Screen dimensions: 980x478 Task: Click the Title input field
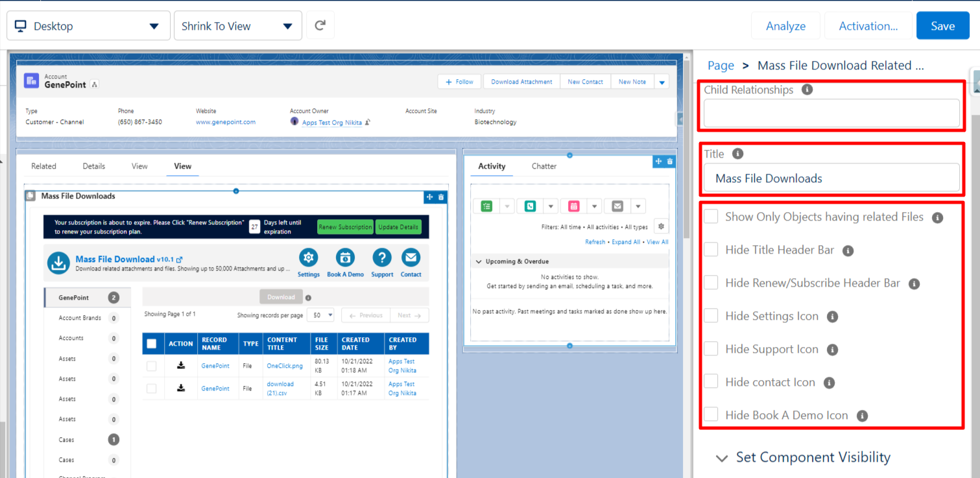(x=831, y=178)
